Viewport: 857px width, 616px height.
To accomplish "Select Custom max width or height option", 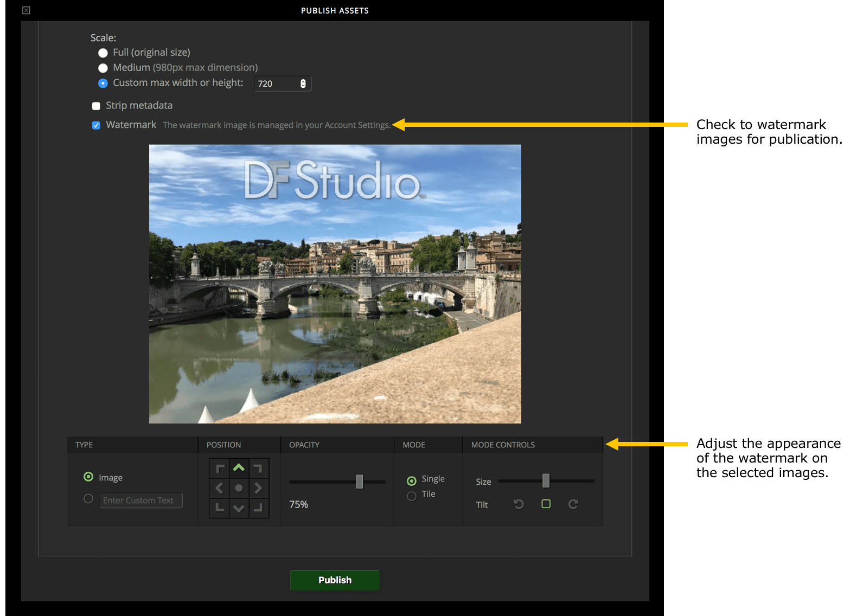I will pyautogui.click(x=103, y=84).
